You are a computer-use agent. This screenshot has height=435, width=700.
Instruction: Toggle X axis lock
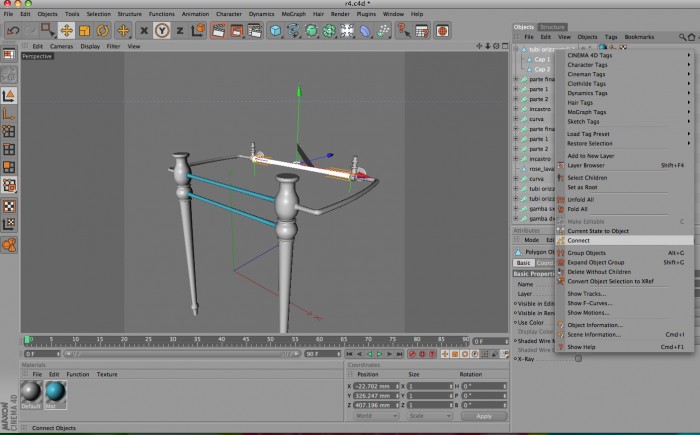(x=144, y=31)
